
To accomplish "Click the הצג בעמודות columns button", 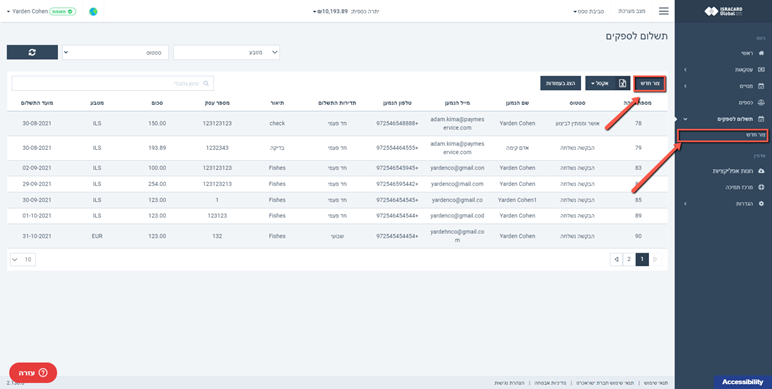I will [x=561, y=83].
